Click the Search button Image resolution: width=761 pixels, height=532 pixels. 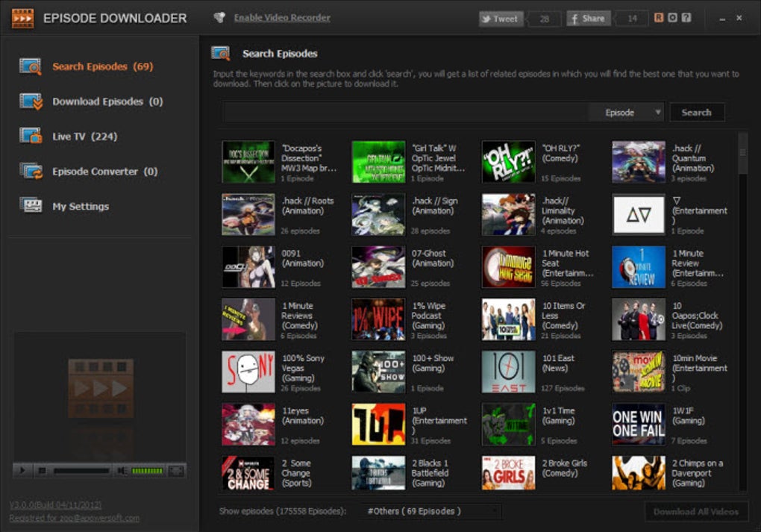(697, 113)
